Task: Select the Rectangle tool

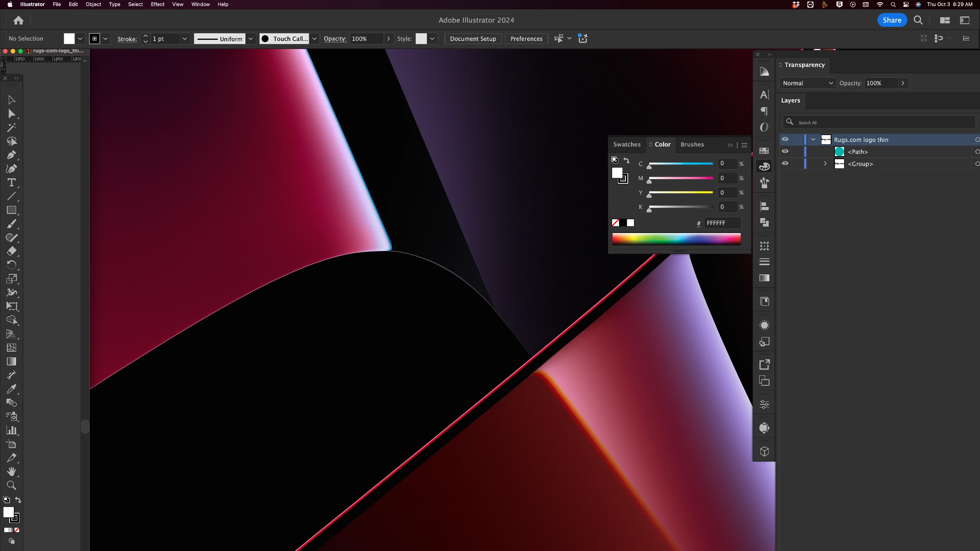Action: click(x=11, y=210)
